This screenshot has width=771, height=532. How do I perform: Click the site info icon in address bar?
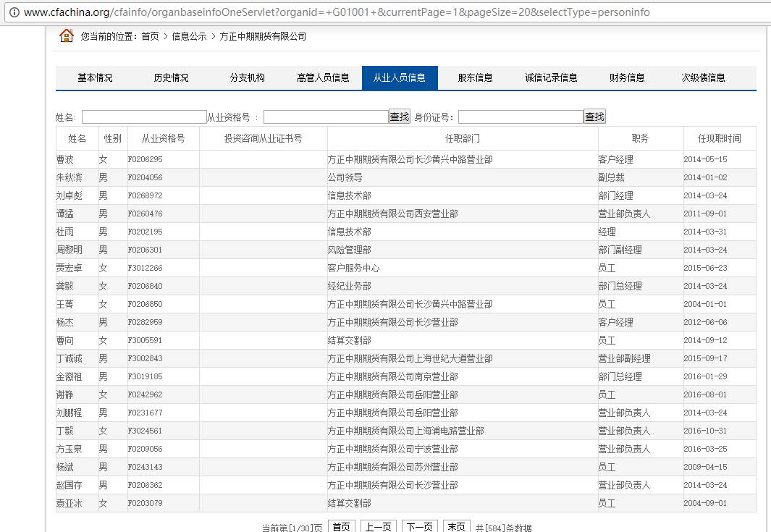(x=14, y=12)
